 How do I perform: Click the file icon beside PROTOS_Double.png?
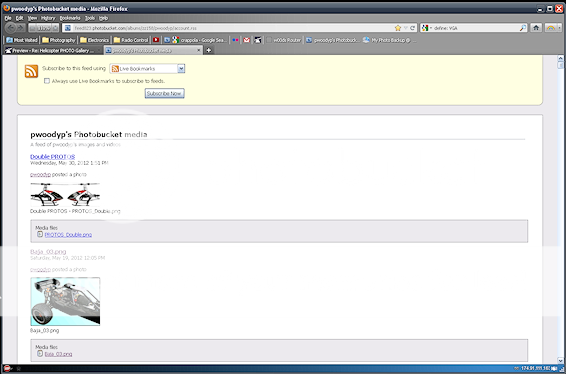pyautogui.click(x=40, y=234)
